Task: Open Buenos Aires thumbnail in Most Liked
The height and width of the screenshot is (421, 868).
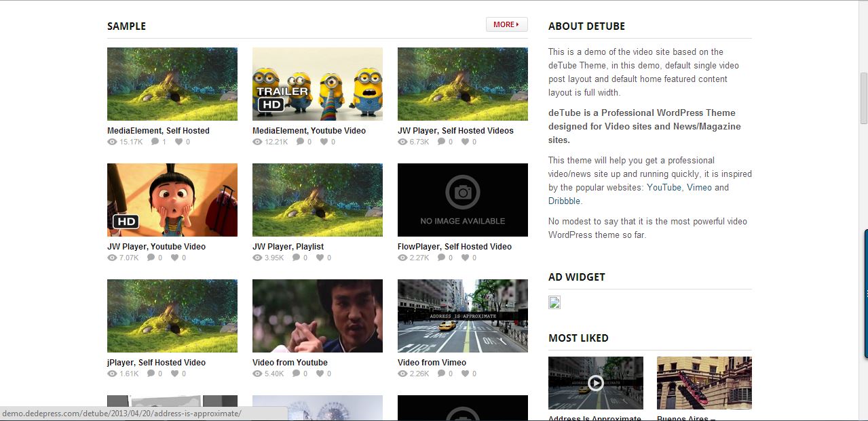Action: 704,383
